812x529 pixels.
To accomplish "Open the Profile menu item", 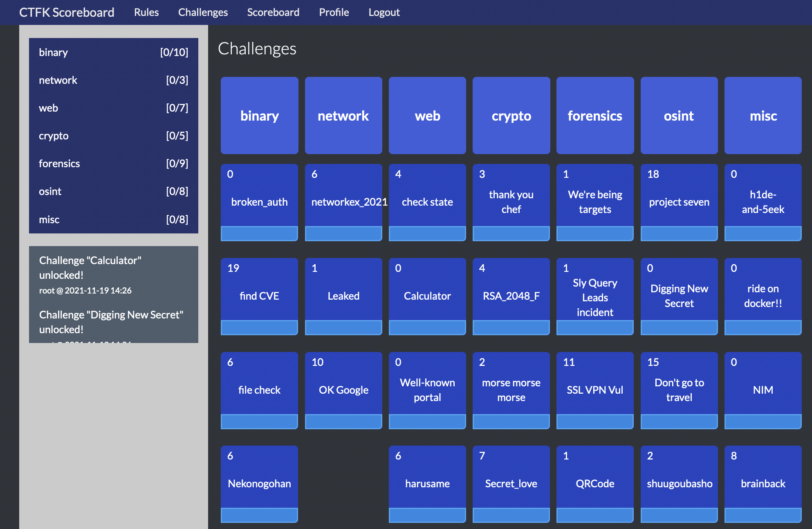I will coord(334,12).
